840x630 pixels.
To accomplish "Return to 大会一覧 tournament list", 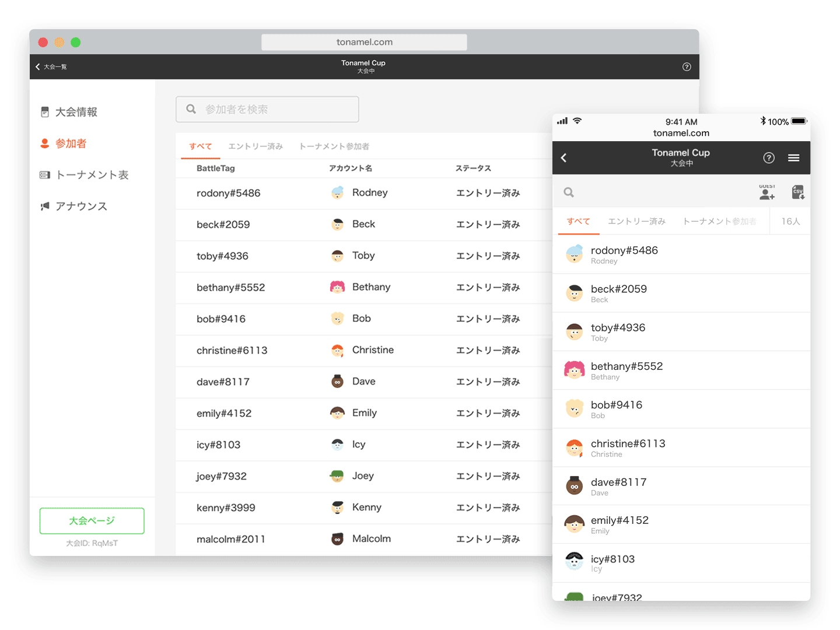I will point(51,67).
